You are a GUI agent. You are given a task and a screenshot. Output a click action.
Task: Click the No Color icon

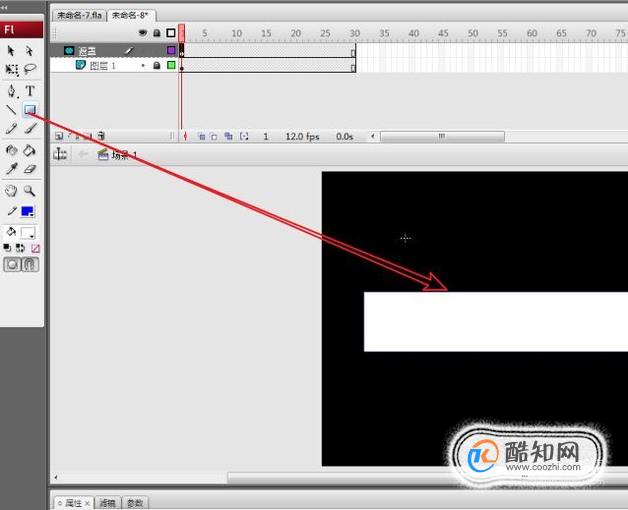(x=35, y=248)
